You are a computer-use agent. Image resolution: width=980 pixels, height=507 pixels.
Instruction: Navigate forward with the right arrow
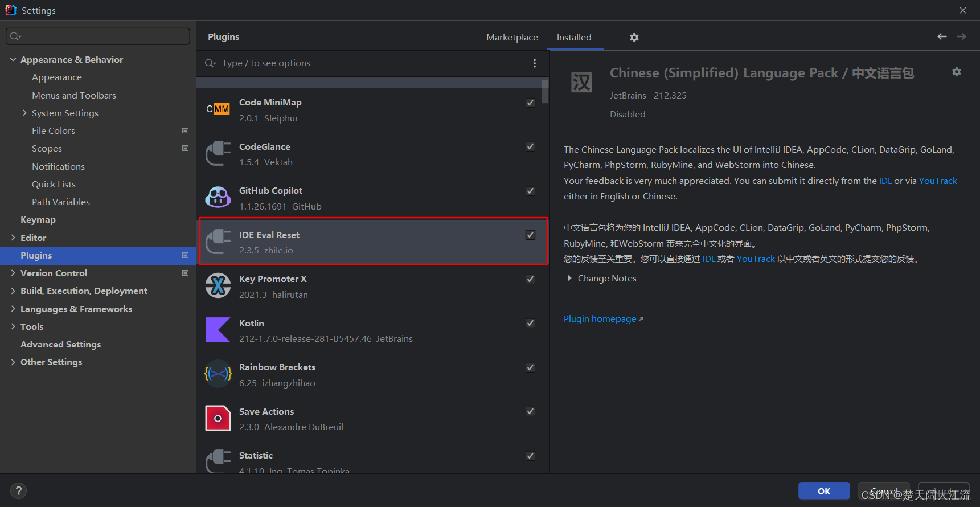(x=961, y=36)
